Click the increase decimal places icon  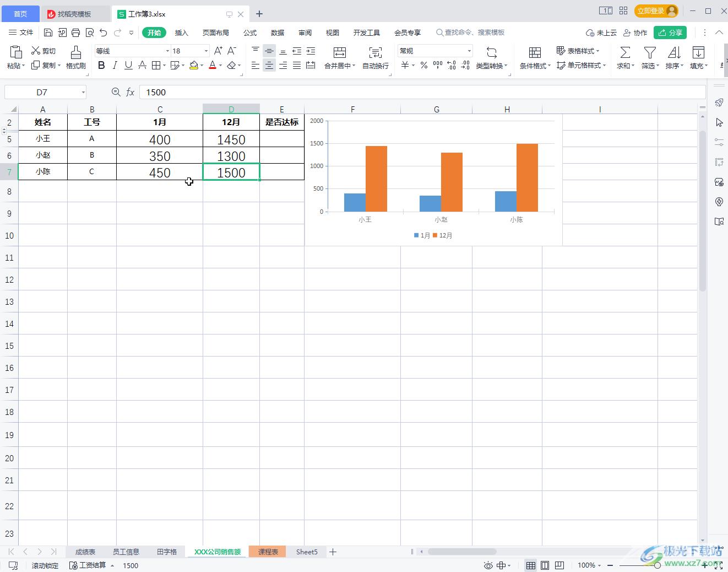coord(452,66)
